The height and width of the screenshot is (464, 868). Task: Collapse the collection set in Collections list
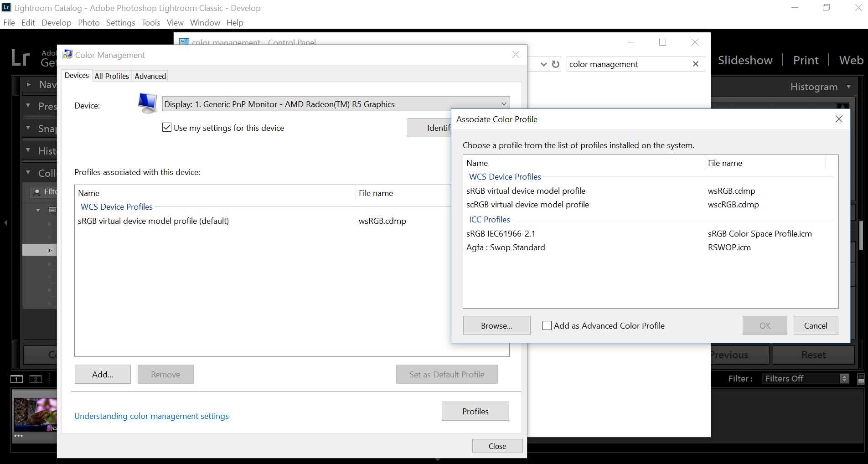[x=38, y=211]
